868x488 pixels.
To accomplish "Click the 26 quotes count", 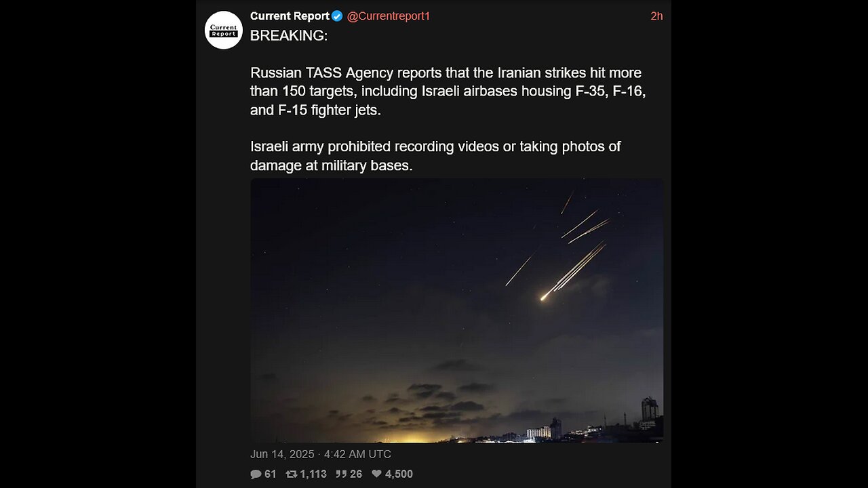I will 356,474.
